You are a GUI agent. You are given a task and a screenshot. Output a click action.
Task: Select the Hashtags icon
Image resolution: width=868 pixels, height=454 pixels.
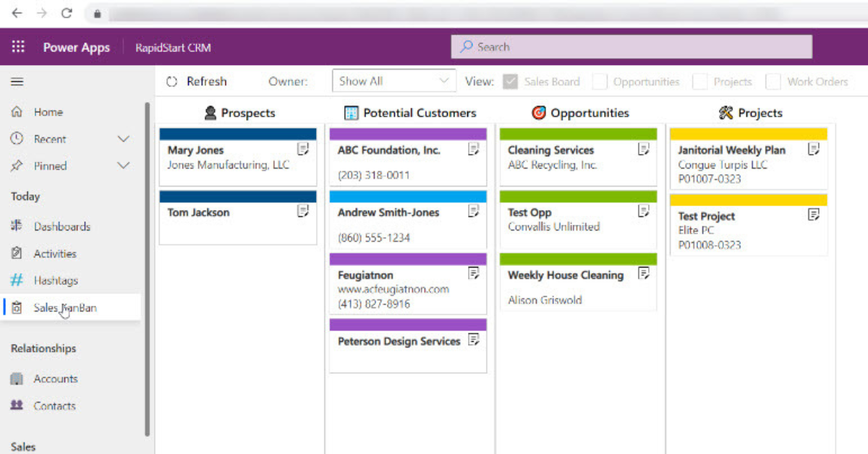[16, 280]
